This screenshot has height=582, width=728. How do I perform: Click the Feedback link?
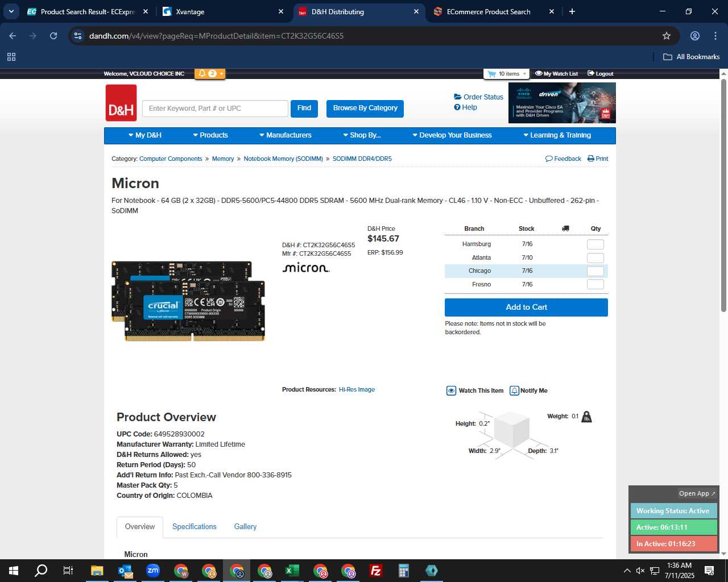coord(563,159)
